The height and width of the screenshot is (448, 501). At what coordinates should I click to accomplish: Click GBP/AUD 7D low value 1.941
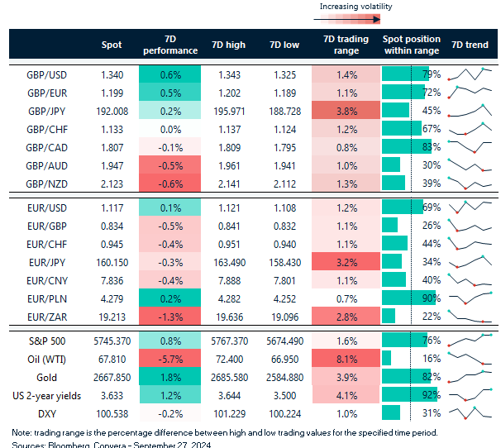point(285,166)
